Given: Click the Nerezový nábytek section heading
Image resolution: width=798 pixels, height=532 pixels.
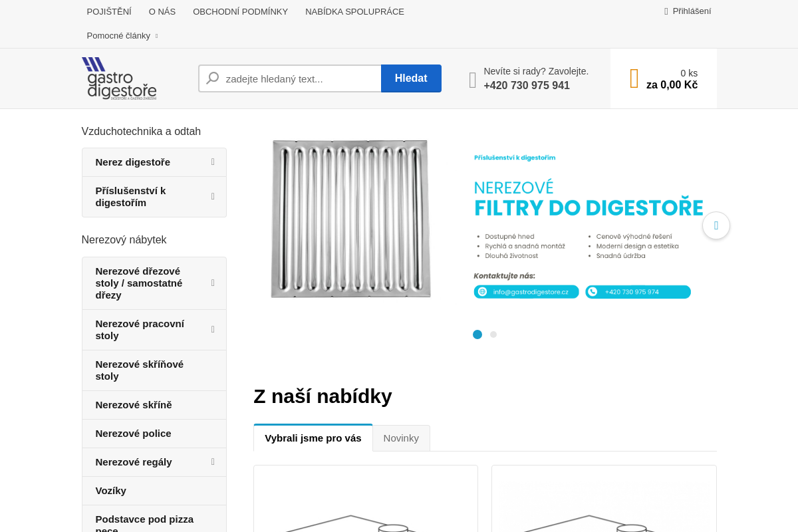Looking at the screenshot, I should pyautogui.click(x=124, y=240).
